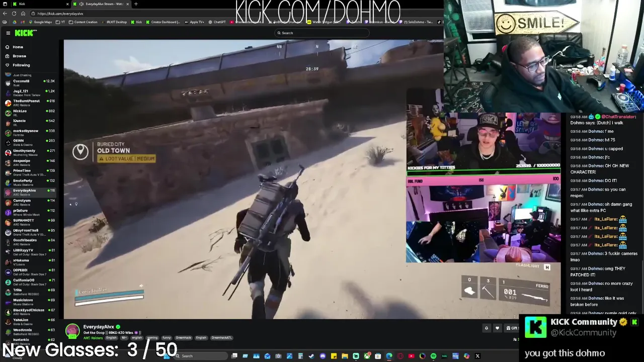Viewport: 644px width, 362px height.
Task: Reload the page with refresh icon
Action: 15,14
